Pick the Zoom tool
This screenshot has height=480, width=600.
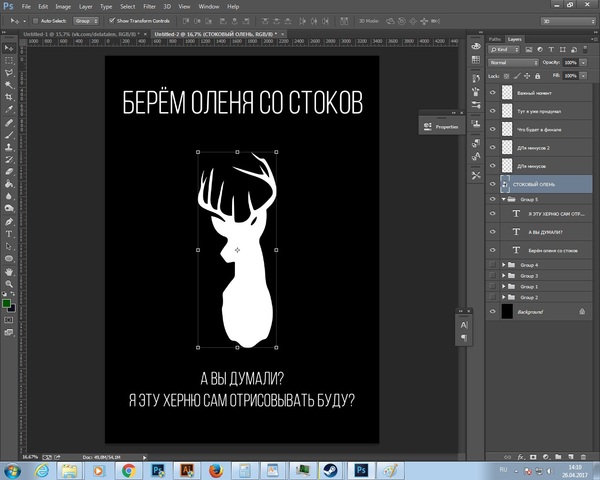click(x=9, y=284)
